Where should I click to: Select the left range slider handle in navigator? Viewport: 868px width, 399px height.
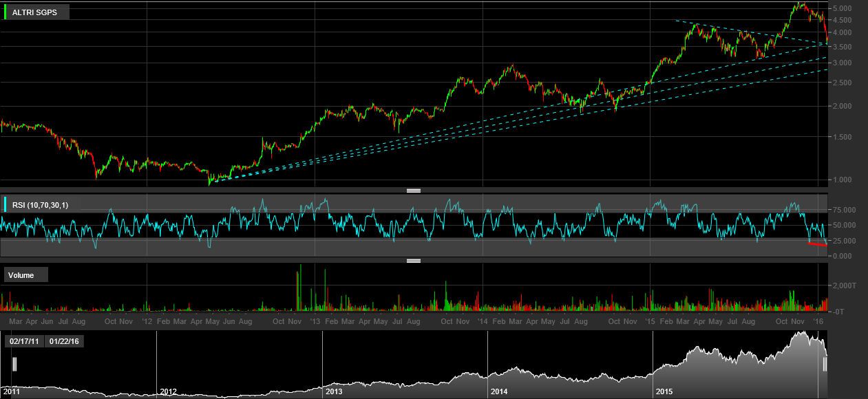click(14, 365)
